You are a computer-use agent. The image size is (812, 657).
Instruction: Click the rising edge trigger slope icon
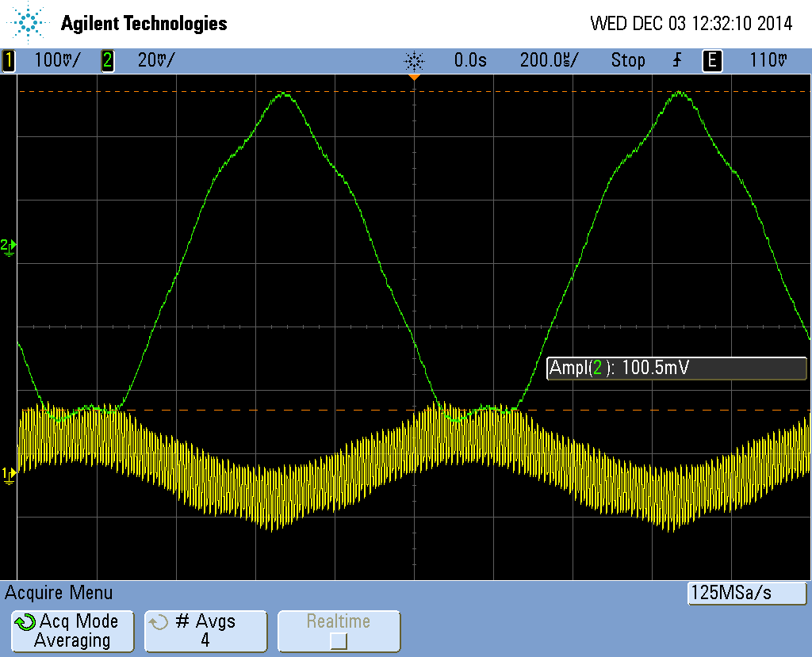pos(677,60)
